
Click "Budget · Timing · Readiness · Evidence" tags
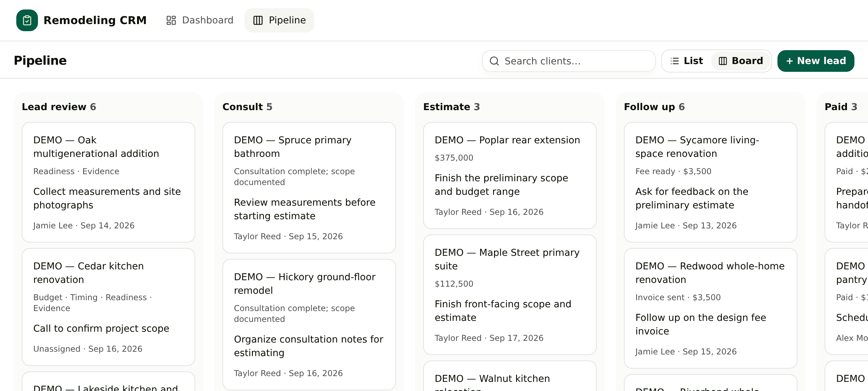pos(93,303)
